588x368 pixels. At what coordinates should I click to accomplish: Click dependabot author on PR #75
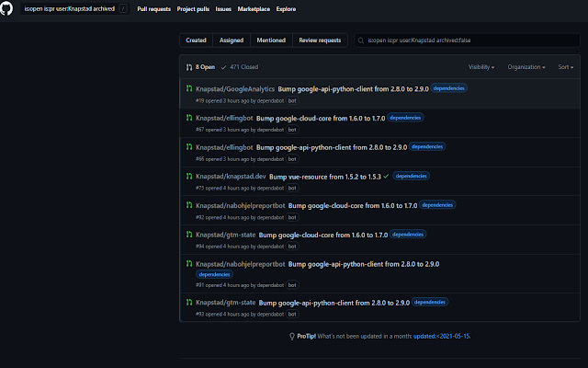coord(270,188)
